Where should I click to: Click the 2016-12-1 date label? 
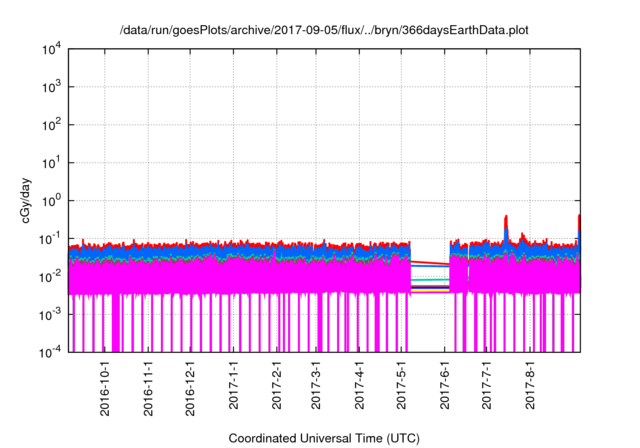(x=190, y=388)
